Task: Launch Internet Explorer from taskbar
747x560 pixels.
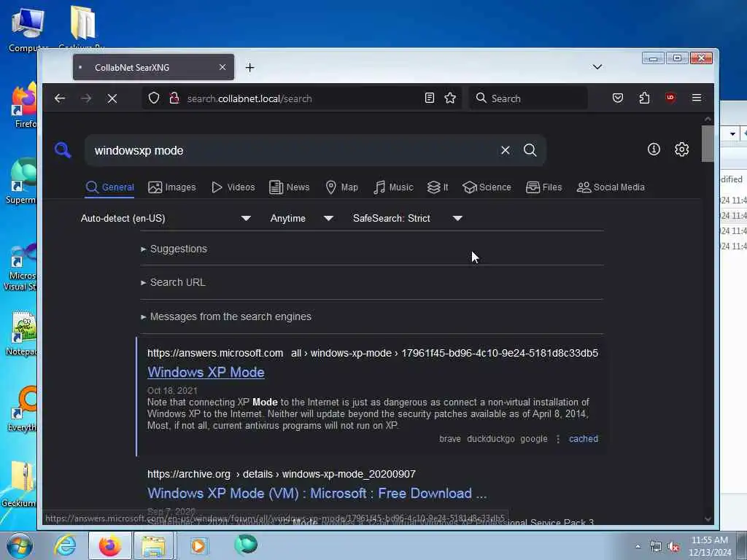Action: 65,545
